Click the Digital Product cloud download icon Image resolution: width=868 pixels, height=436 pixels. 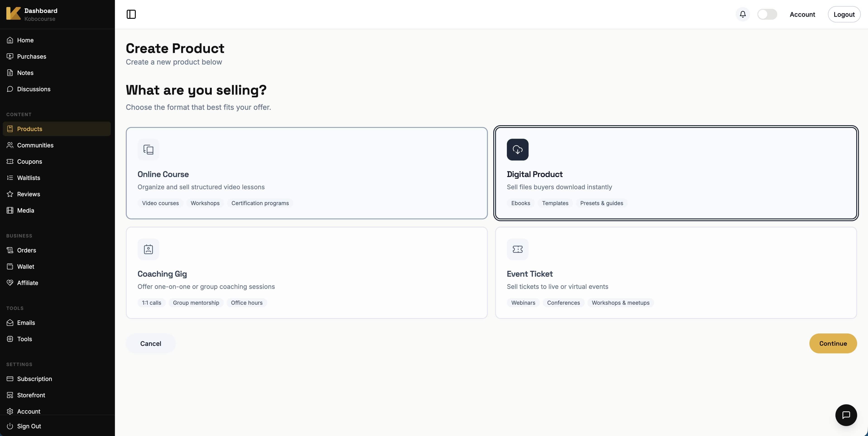click(517, 149)
